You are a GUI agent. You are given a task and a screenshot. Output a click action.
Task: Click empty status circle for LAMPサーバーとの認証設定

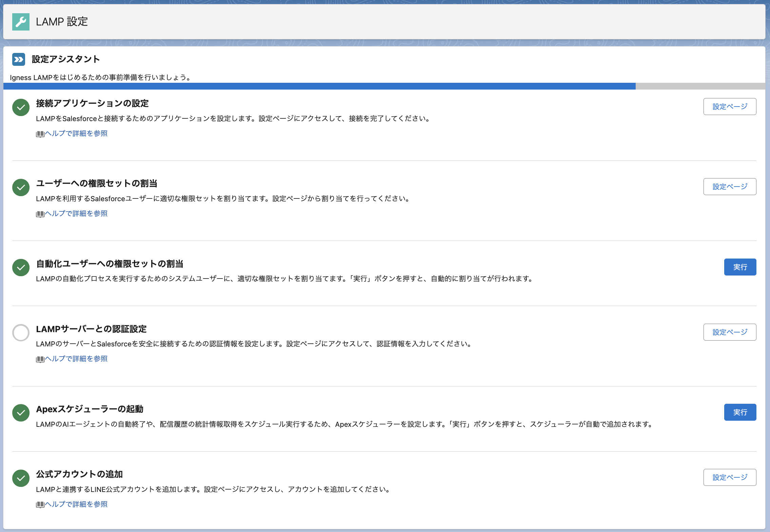[21, 332]
